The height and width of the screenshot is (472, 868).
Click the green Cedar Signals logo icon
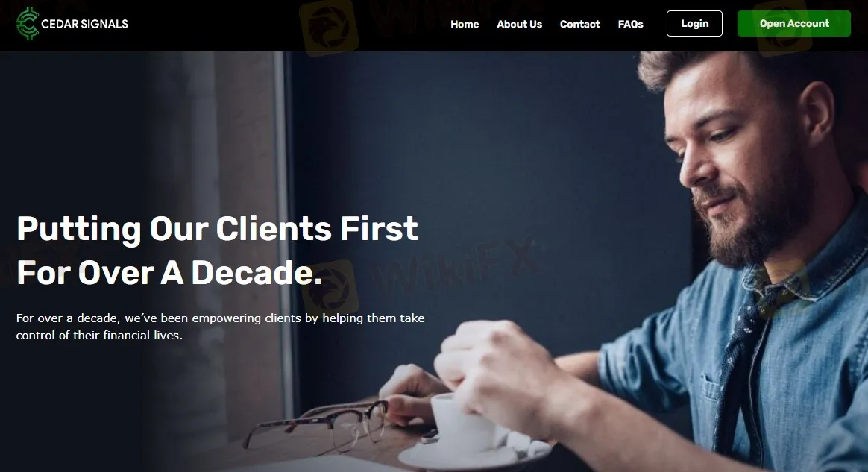pos(27,24)
